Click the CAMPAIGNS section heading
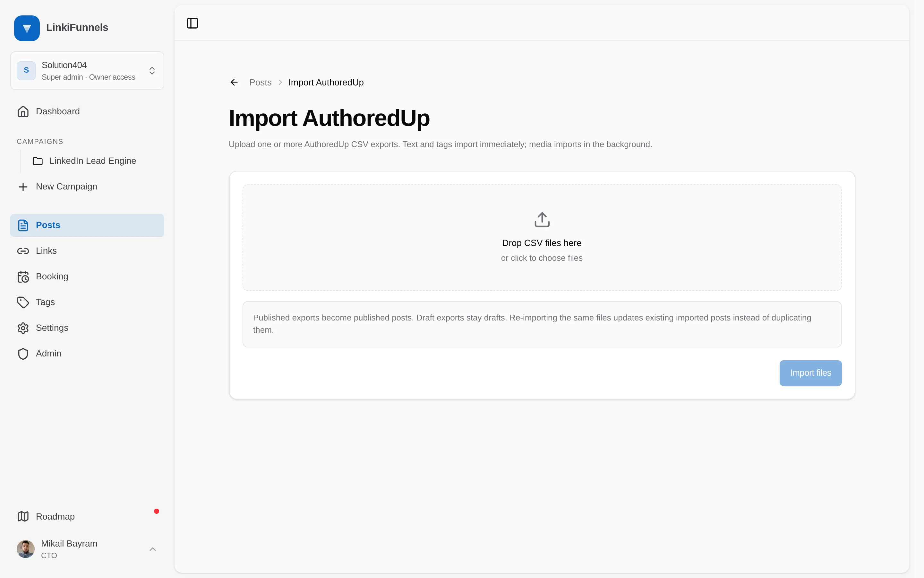 [40, 141]
